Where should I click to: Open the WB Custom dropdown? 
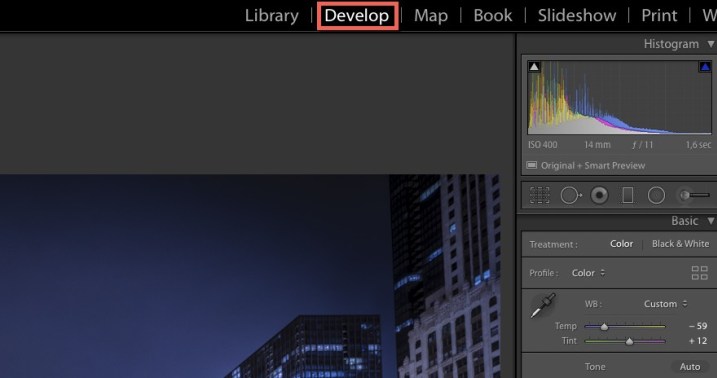click(665, 304)
